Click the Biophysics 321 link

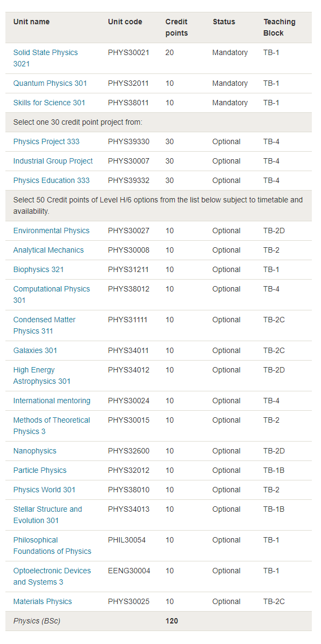tap(39, 269)
